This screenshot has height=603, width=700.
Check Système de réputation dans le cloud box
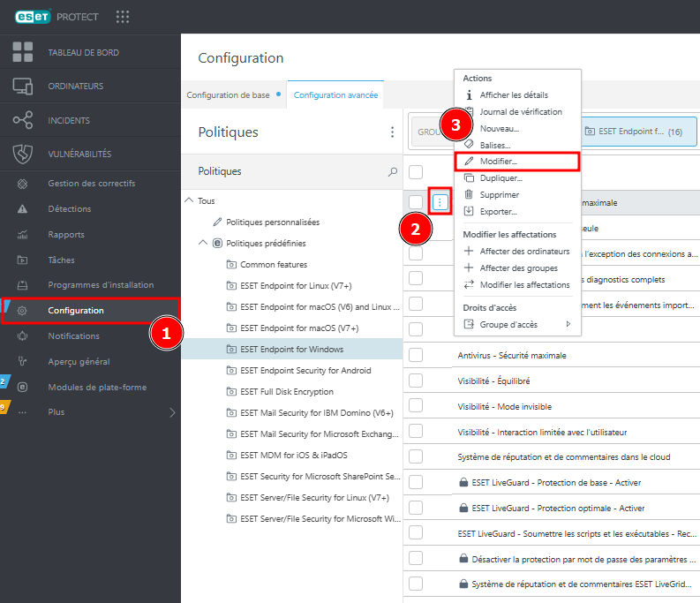(x=416, y=456)
